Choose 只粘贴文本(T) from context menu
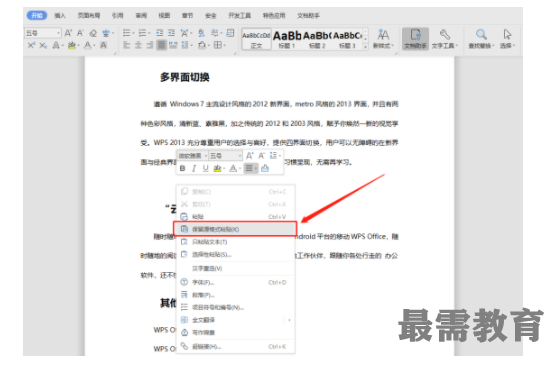Image resolution: width=550 pixels, height=365 pixels. click(235, 242)
